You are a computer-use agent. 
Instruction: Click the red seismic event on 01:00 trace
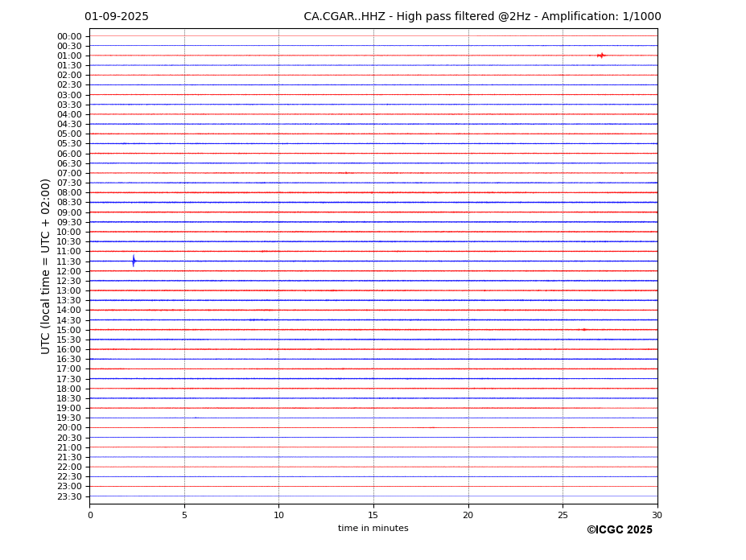tap(601, 56)
